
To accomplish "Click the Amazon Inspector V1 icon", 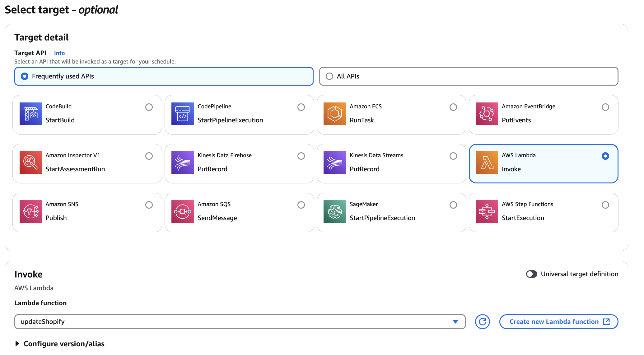I will pyautogui.click(x=30, y=163).
